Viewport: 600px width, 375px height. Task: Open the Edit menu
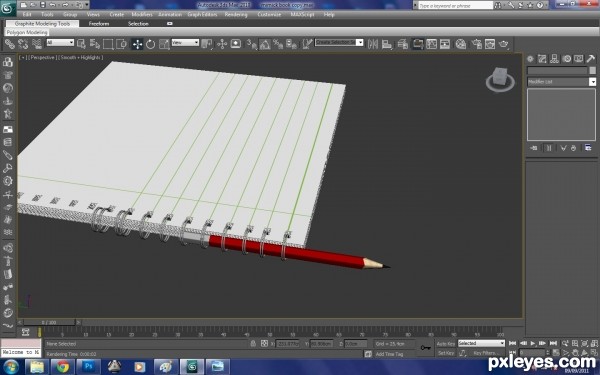pos(27,15)
